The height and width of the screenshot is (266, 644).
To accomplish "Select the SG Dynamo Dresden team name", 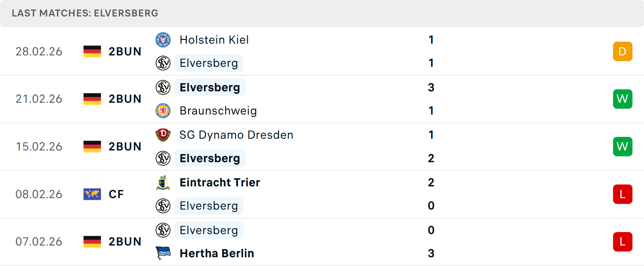I will coord(236,135).
